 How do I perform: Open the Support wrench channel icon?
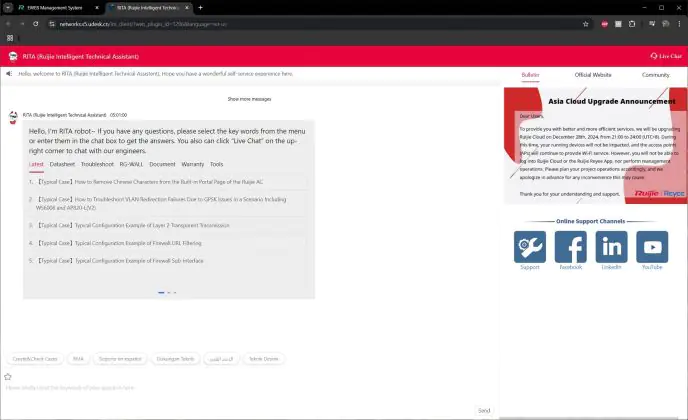coord(530,247)
